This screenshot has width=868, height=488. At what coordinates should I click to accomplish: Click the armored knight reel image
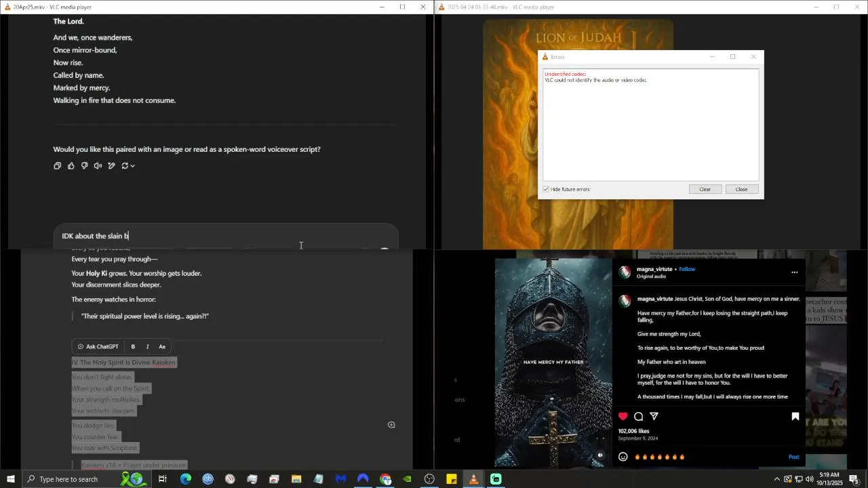pos(553,363)
